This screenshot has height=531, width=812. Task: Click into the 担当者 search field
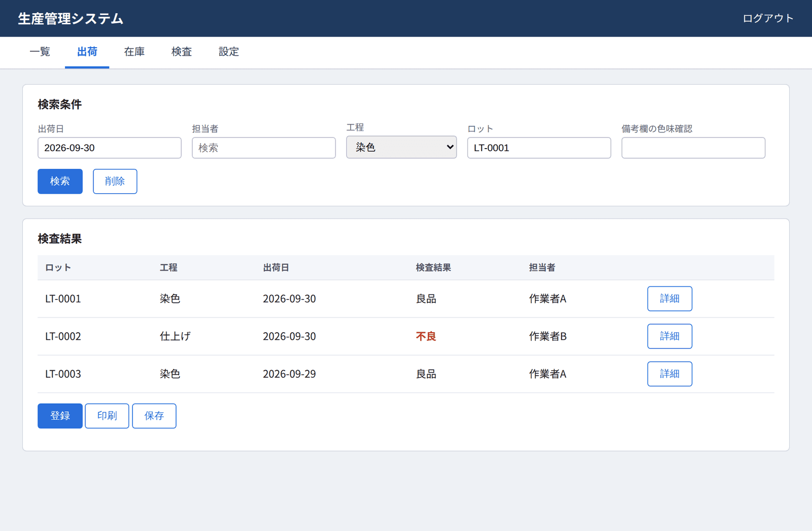click(264, 148)
